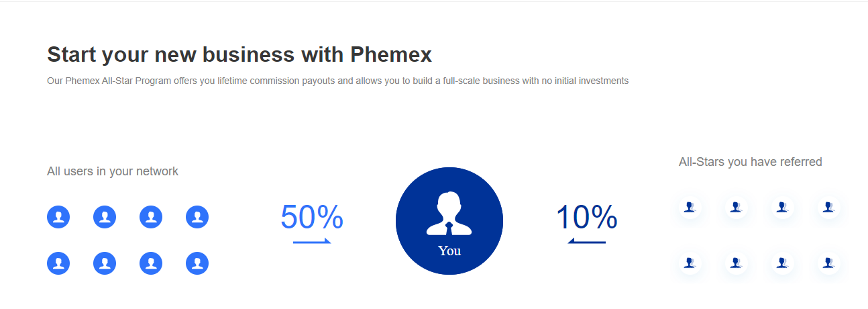Click third referred All-Star icon, bottom row
Image resolution: width=868 pixels, height=309 pixels.
(x=782, y=263)
